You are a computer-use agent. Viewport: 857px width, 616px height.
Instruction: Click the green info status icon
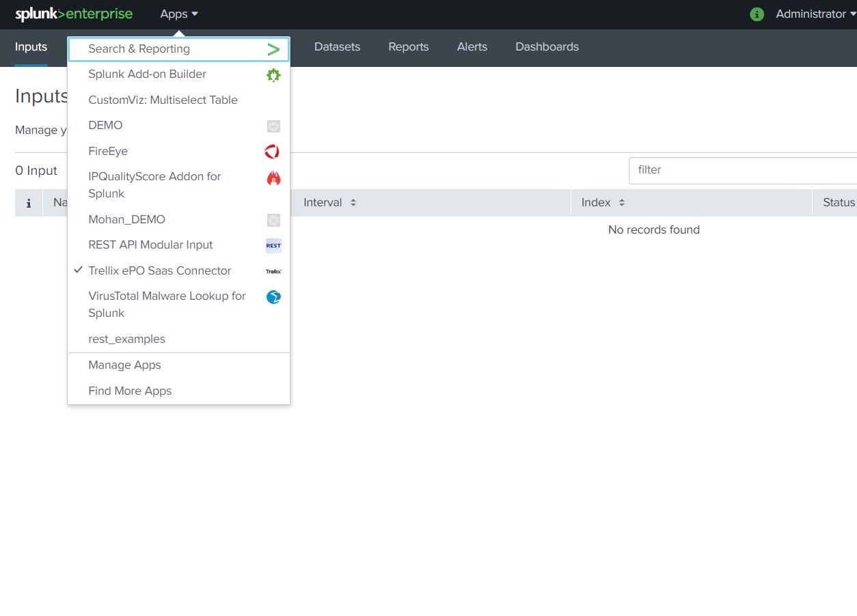point(757,14)
